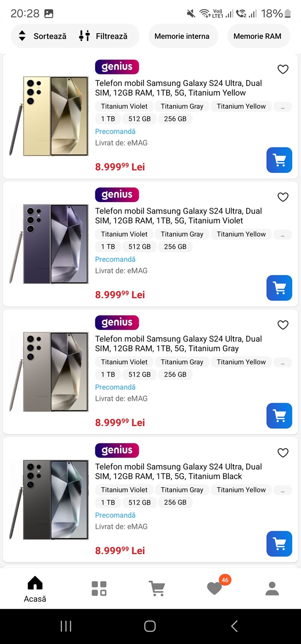Open the account profile icon

pos(272,589)
